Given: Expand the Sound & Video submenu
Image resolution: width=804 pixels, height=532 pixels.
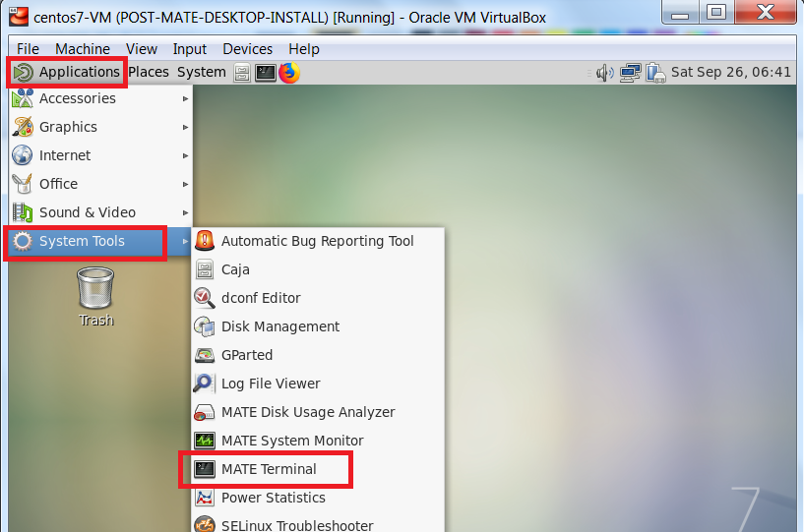Looking at the screenshot, I should pos(87,212).
